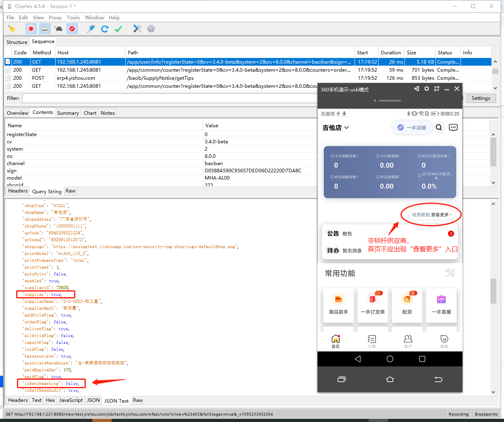This screenshot has width=504, height=422.
Task: Open the 360 phone demo settings gear icon
Action: point(427,89)
